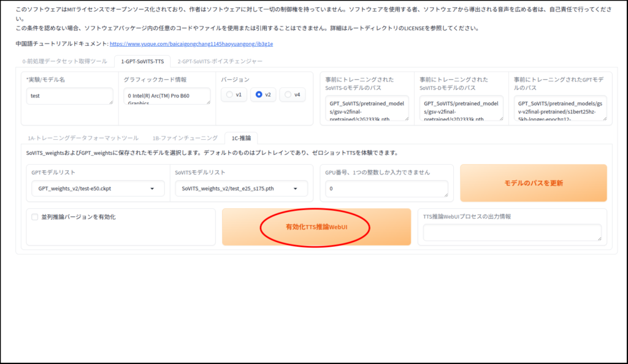Open the 1A-トレーニングデータフォーマットツール tab
Viewport: 628px width, 364px height.
click(x=83, y=138)
